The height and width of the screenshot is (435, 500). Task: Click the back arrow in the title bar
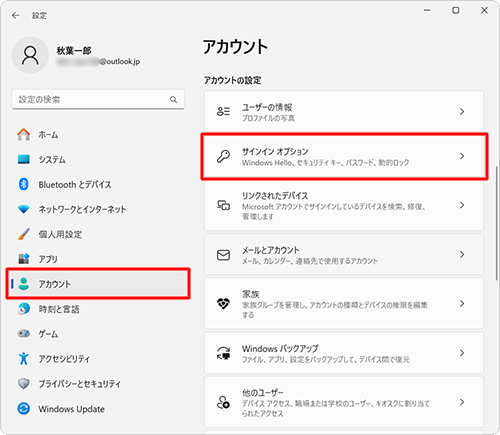pyautogui.click(x=15, y=15)
